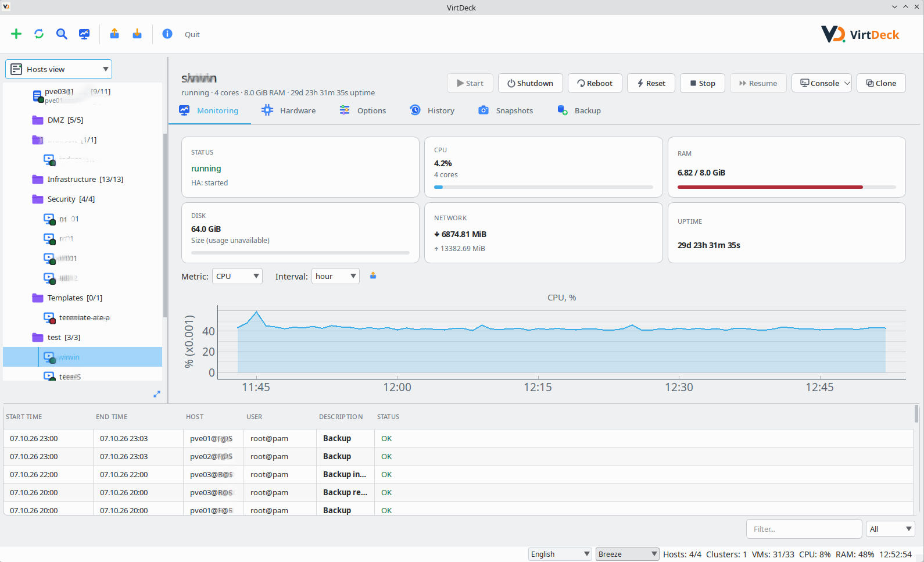This screenshot has height=562, width=924.
Task: Open the Hosts view dropdown
Action: click(x=59, y=69)
